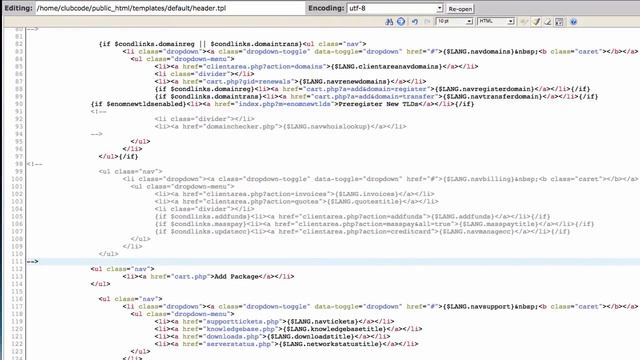The width and height of the screenshot is (640, 360).
Task: Click the <!-- comment start on line 98
Action: (35, 164)
